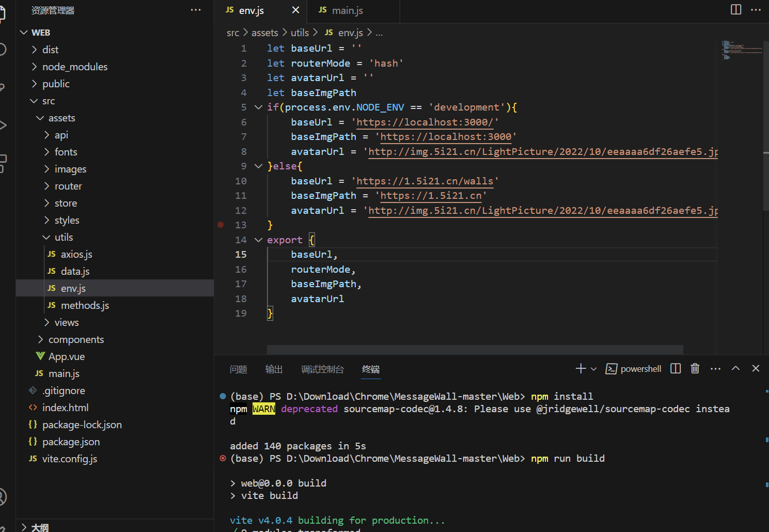Viewport: 769px width, 532px height.
Task: Split the terminal panel
Action: click(676, 368)
